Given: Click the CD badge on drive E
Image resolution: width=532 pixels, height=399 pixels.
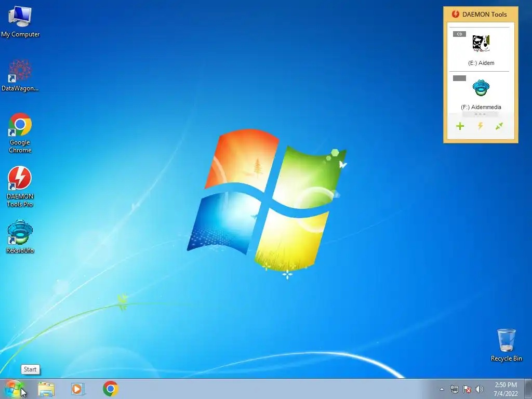Looking at the screenshot, I should (x=459, y=34).
